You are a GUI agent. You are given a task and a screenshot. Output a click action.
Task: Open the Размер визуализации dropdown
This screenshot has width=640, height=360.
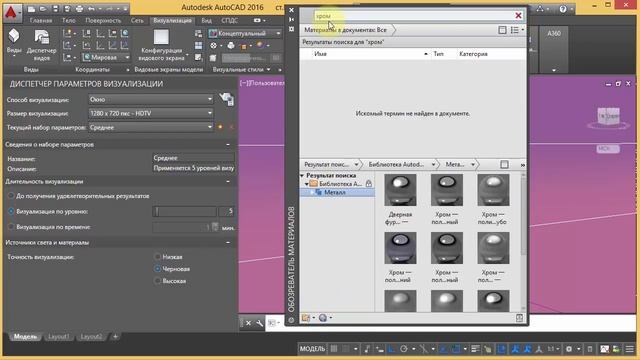coord(151,113)
